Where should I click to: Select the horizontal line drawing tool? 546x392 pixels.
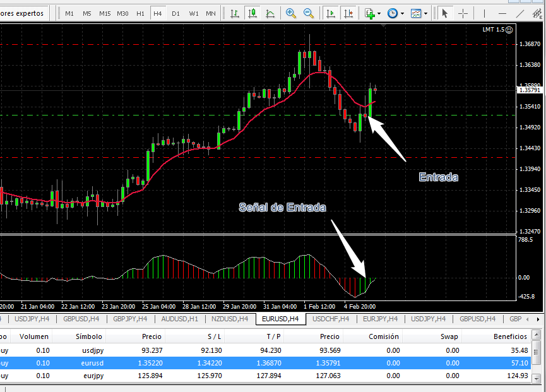tap(502, 14)
